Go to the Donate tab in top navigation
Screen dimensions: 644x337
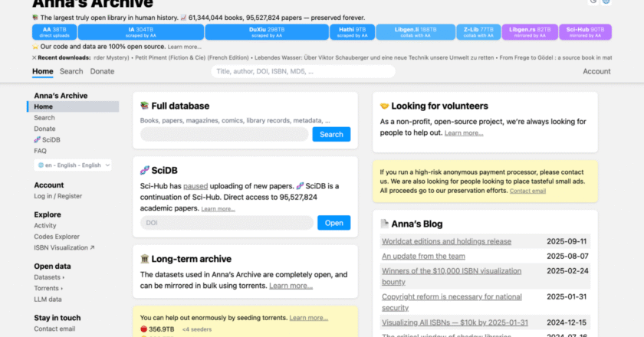point(102,71)
